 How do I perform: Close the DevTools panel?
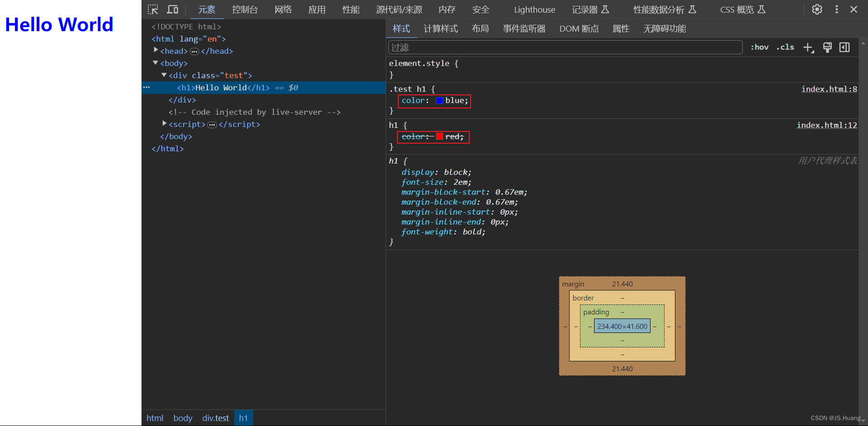click(x=854, y=9)
